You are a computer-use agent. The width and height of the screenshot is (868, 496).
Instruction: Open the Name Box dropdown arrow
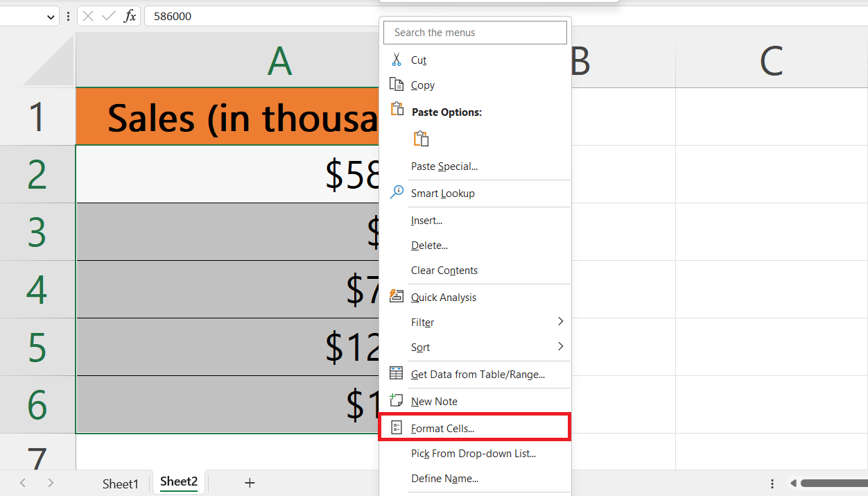(x=50, y=15)
